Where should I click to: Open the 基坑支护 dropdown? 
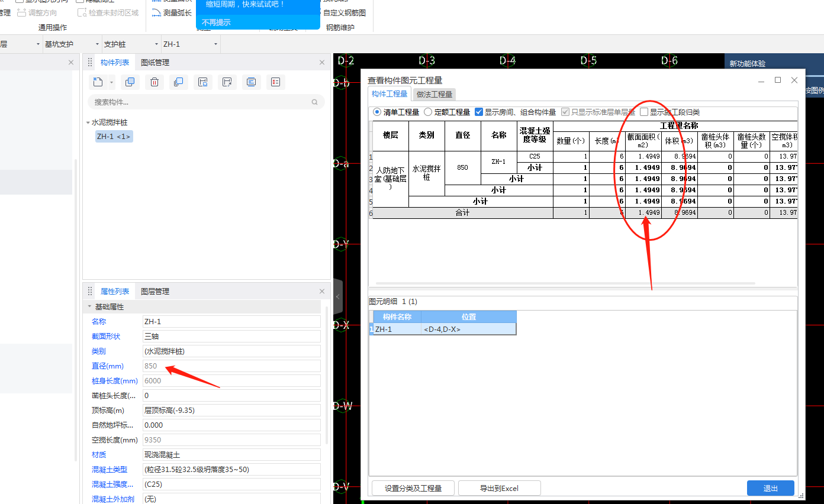(x=97, y=44)
